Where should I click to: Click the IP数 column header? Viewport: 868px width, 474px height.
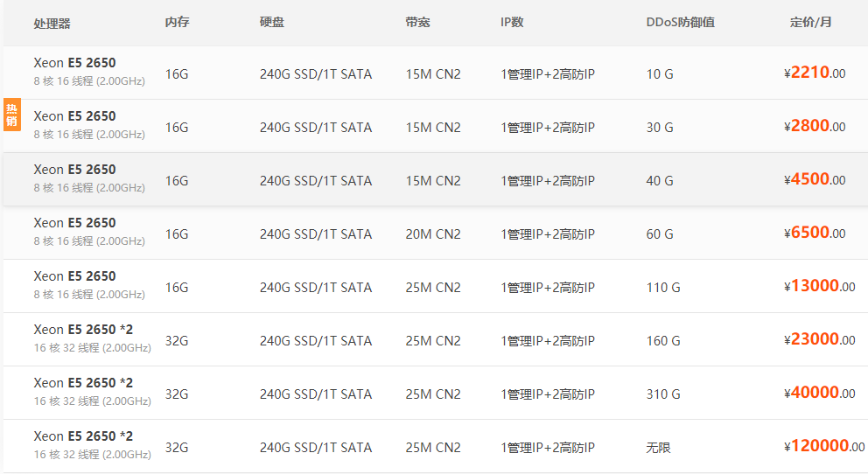(512, 22)
